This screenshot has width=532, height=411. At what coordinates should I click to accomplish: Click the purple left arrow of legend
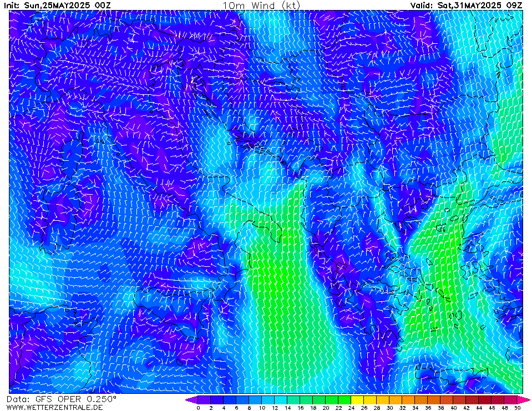[192, 400]
